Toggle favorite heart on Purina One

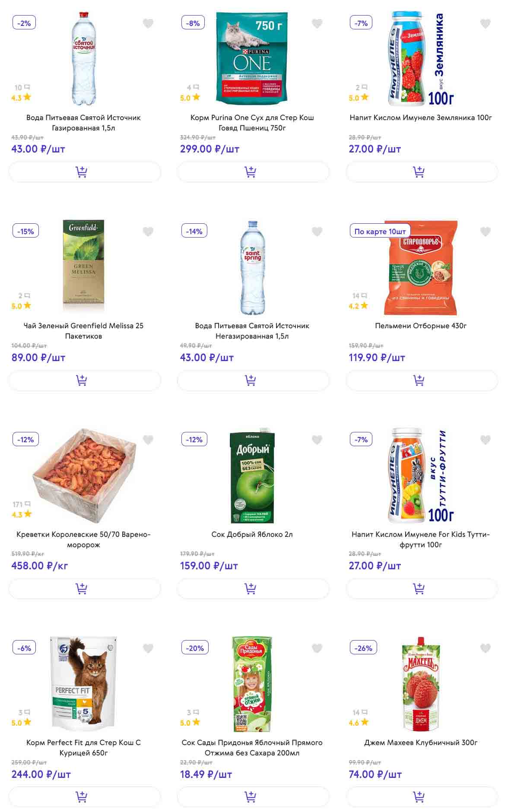point(317,23)
